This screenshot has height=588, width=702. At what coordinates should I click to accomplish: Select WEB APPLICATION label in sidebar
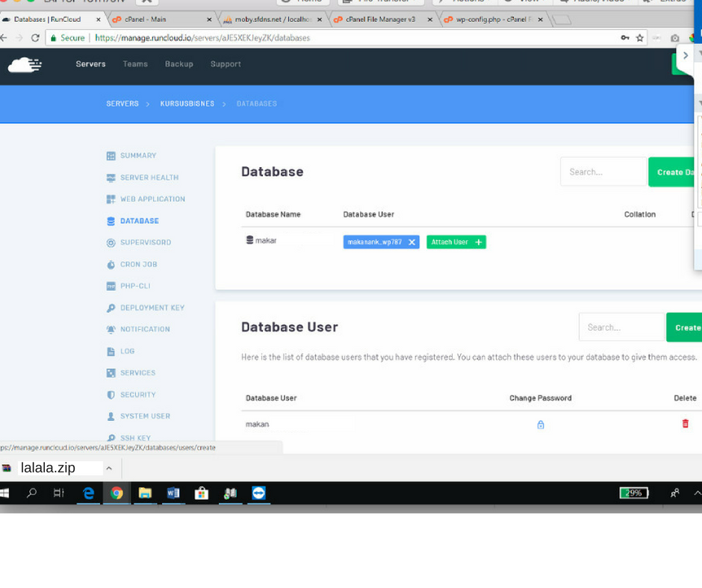(x=152, y=198)
